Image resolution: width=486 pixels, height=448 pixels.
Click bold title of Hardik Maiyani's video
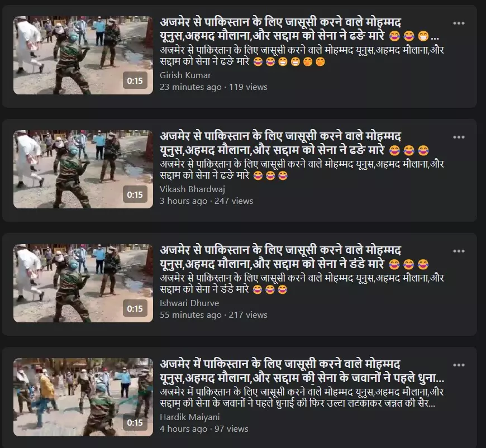tap(302, 371)
